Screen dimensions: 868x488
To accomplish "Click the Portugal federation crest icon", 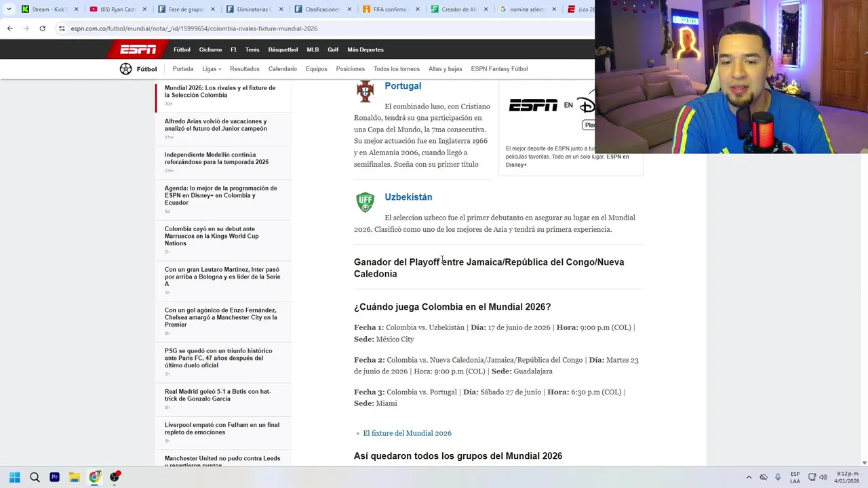I will tap(366, 91).
